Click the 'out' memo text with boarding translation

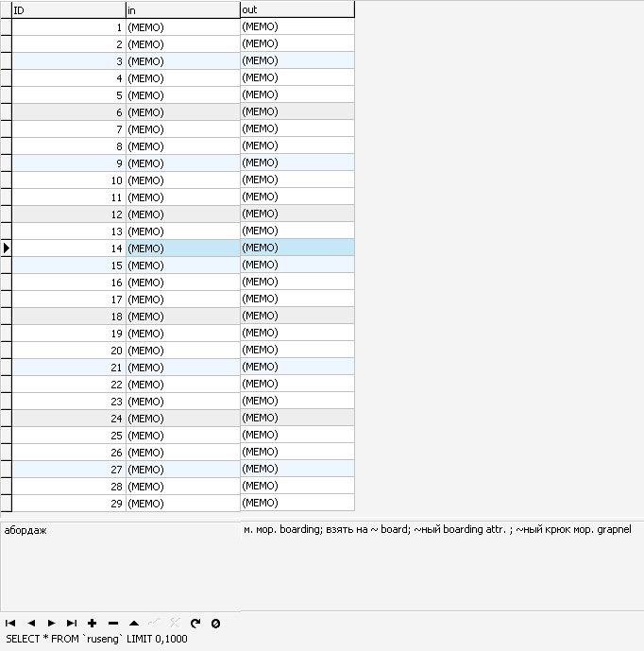pos(437,529)
